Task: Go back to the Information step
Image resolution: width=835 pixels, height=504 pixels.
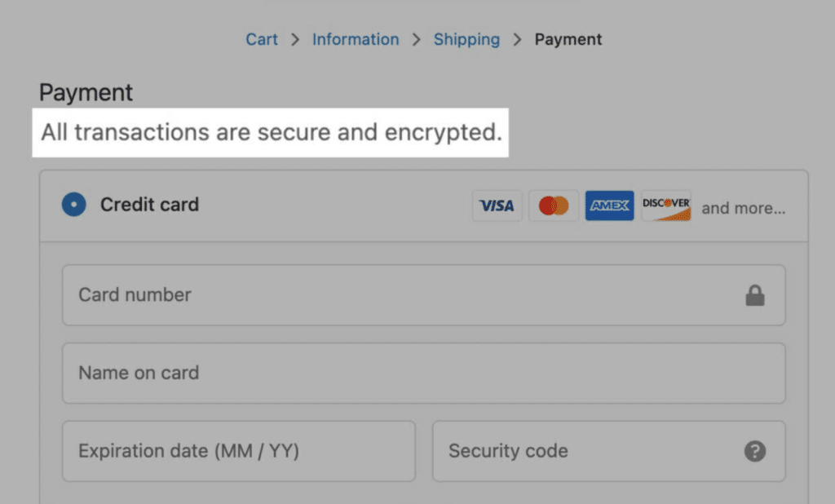Action: pos(356,38)
